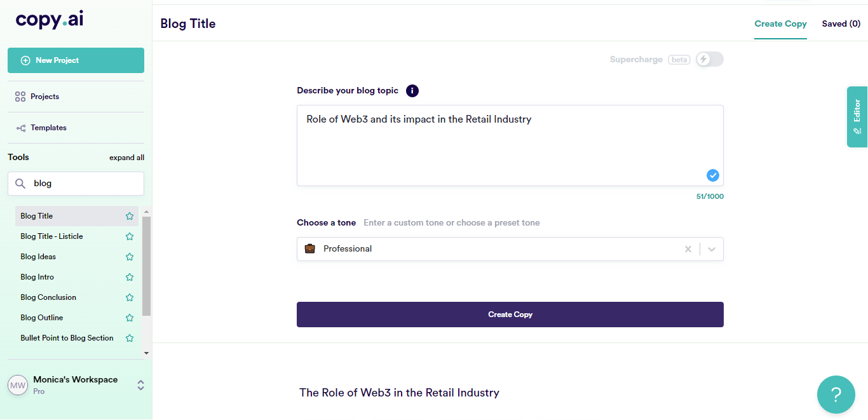
Task: Toggle the Supercharge beta switch
Action: point(709,60)
